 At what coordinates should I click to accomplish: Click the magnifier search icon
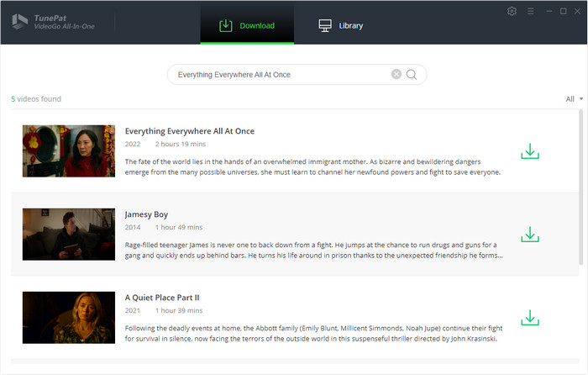coord(412,75)
